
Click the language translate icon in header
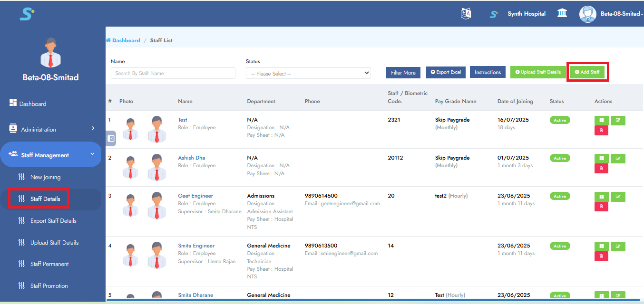[x=466, y=14]
